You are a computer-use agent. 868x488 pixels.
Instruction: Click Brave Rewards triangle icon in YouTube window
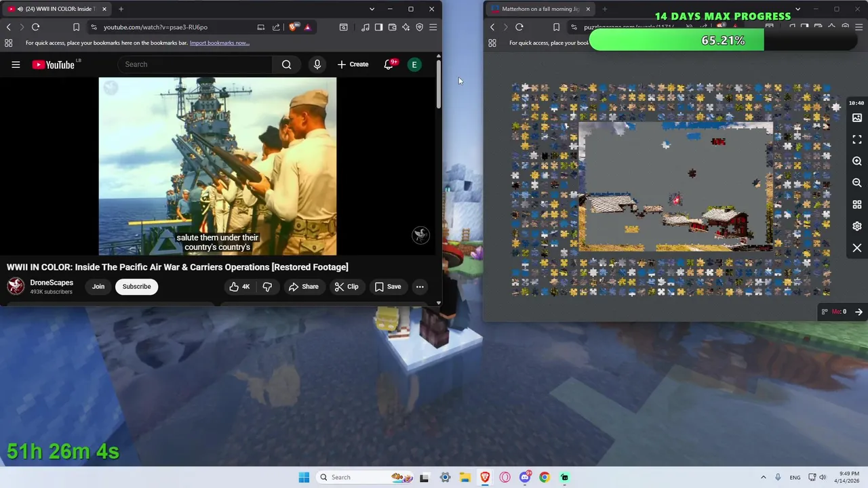click(307, 27)
